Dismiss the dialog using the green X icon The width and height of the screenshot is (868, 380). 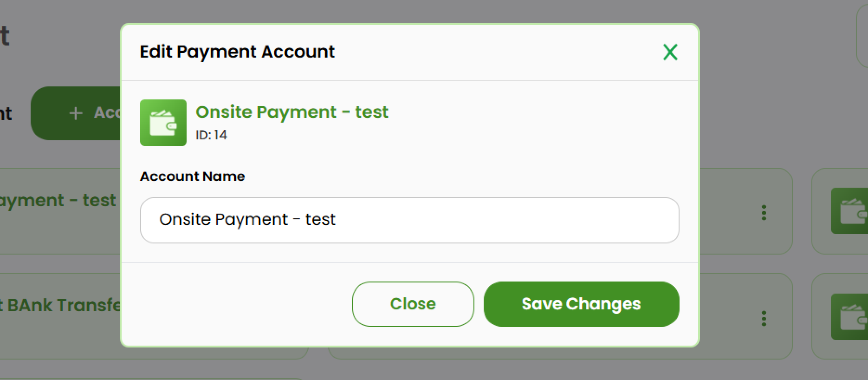click(x=670, y=52)
